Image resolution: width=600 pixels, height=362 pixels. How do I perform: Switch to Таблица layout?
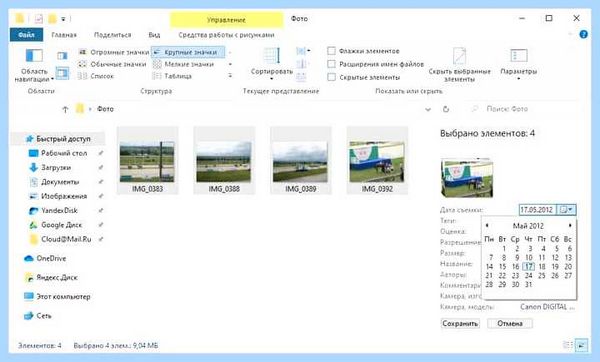click(172, 76)
